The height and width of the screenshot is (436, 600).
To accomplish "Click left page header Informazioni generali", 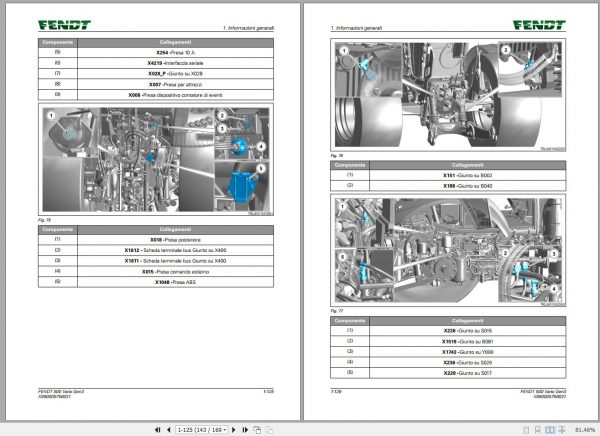I will [x=248, y=28].
